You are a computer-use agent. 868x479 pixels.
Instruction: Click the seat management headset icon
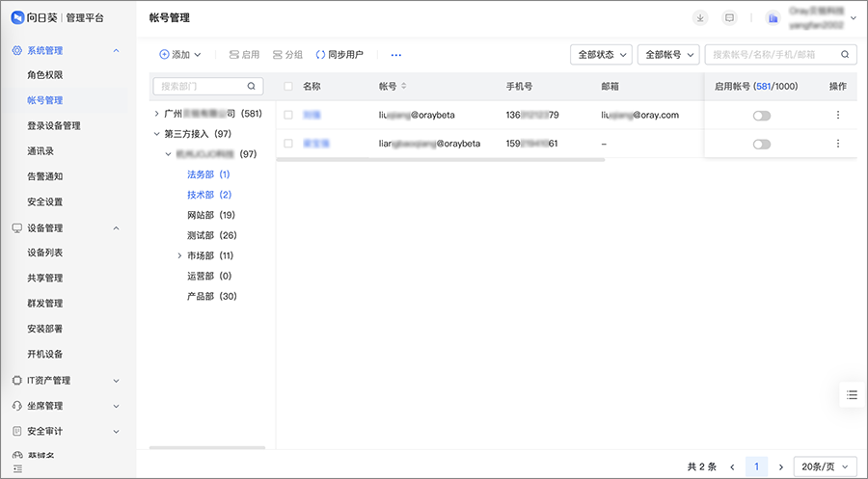(x=17, y=406)
